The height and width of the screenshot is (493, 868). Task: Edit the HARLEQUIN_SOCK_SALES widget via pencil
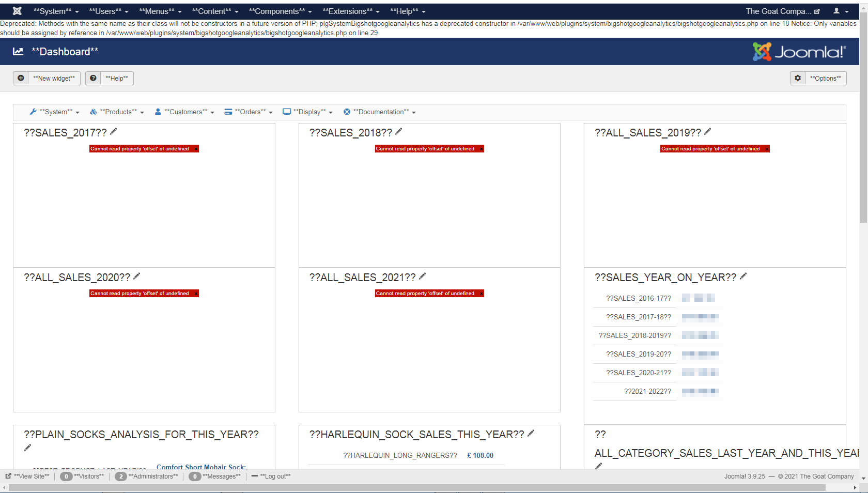coord(531,434)
